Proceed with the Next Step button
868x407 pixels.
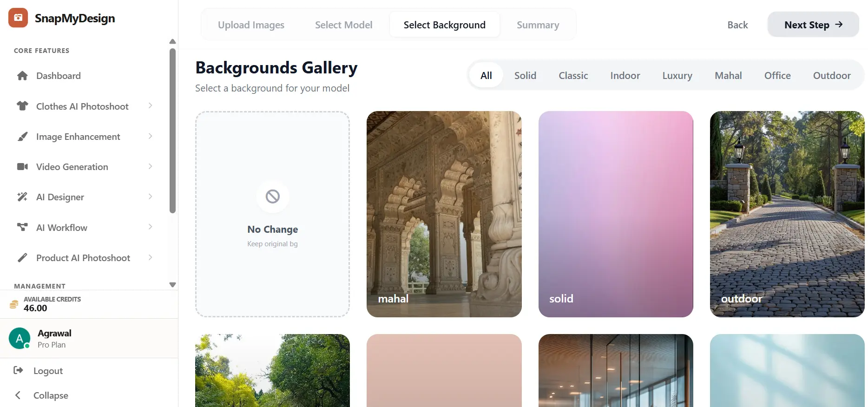coord(813,25)
